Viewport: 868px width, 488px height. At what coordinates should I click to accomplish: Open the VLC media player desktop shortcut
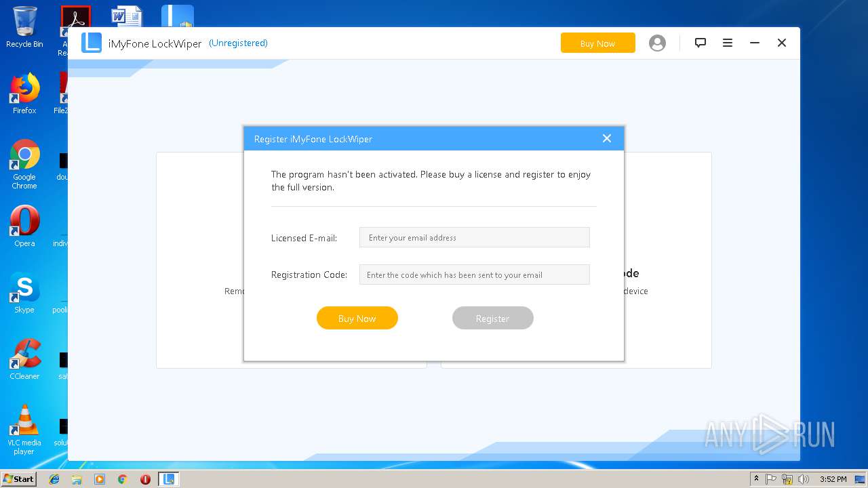point(24,430)
